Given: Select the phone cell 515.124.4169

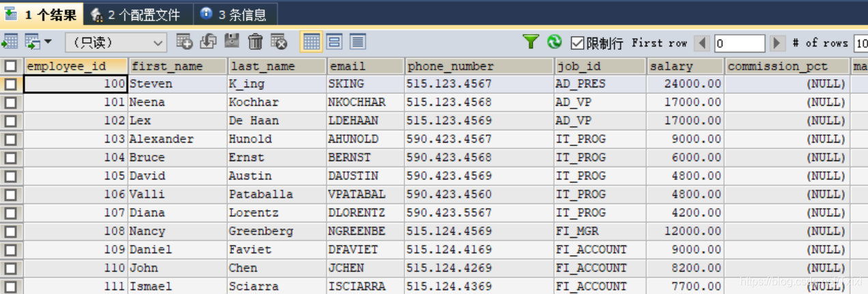Looking at the screenshot, I should 479,250.
